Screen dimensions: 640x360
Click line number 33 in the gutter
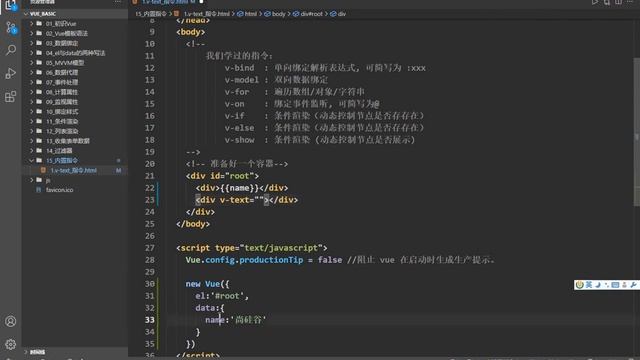(149, 320)
